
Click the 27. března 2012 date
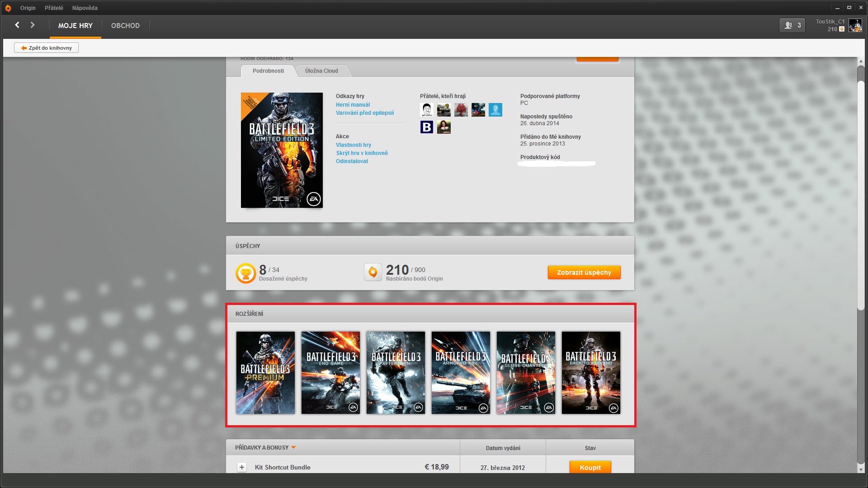[x=503, y=468]
